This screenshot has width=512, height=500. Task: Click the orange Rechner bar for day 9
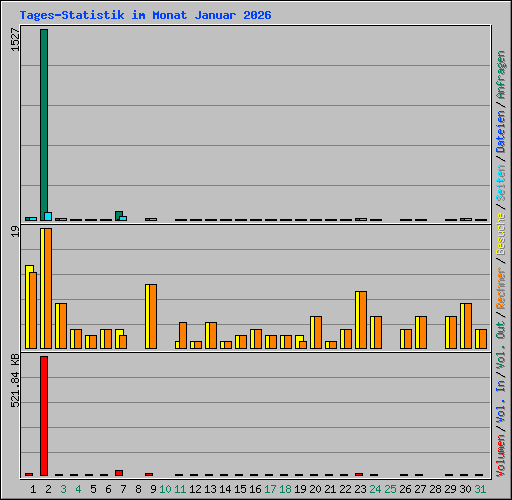click(153, 316)
